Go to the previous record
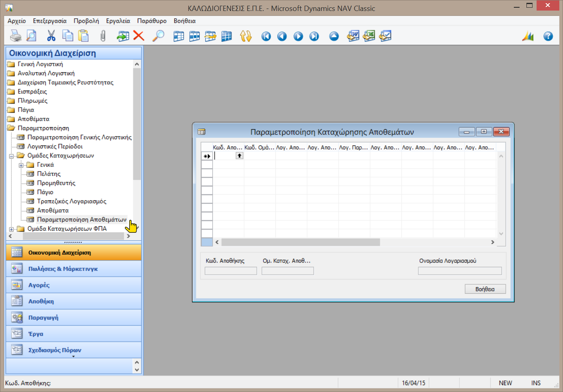This screenshot has width=563, height=392. [x=282, y=37]
